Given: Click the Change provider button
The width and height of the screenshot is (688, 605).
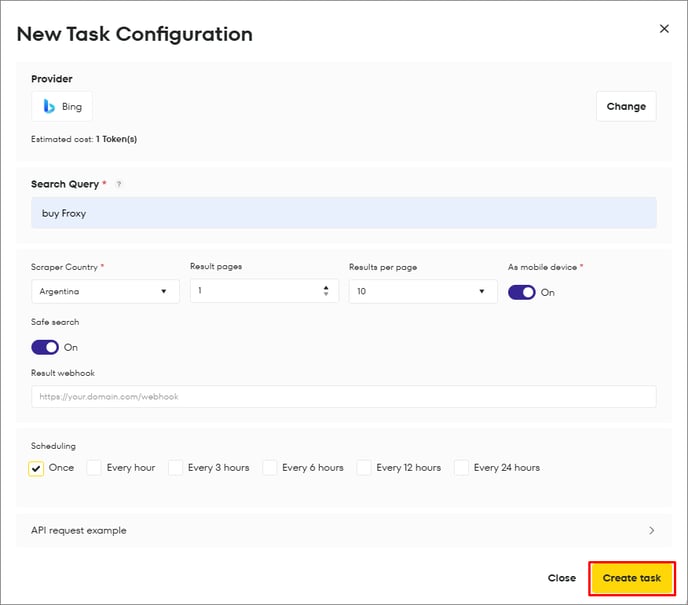Looking at the screenshot, I should point(626,107).
